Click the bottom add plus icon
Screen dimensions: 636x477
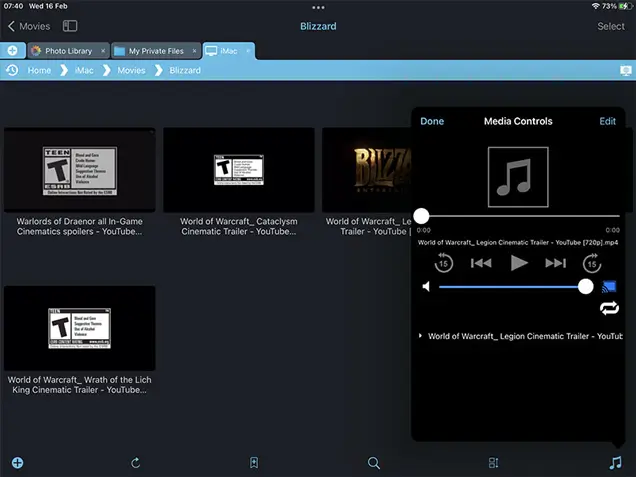[x=17, y=462]
